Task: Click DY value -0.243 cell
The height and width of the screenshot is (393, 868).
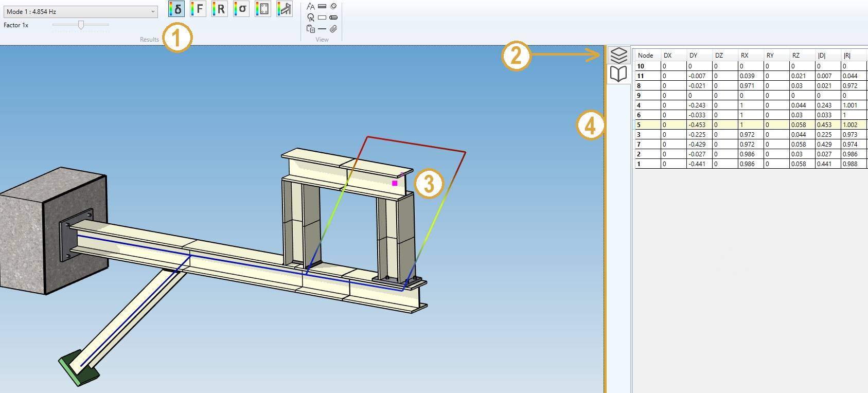Action: 700,105
